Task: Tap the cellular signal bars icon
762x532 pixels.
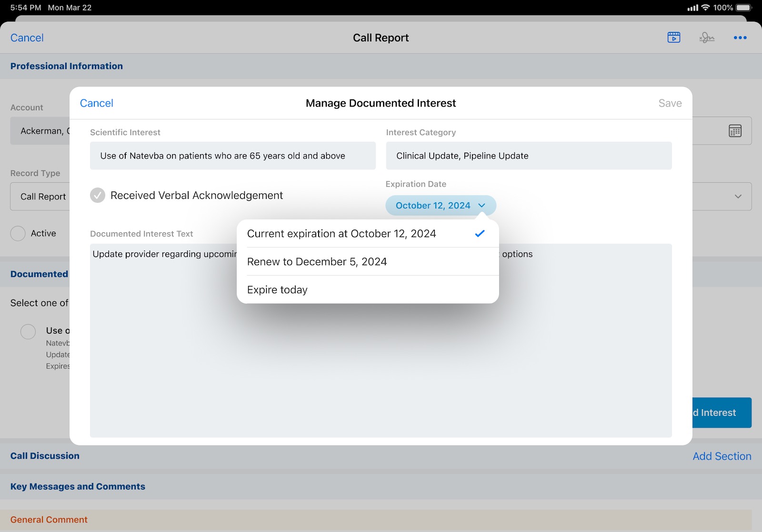Action: [692, 8]
